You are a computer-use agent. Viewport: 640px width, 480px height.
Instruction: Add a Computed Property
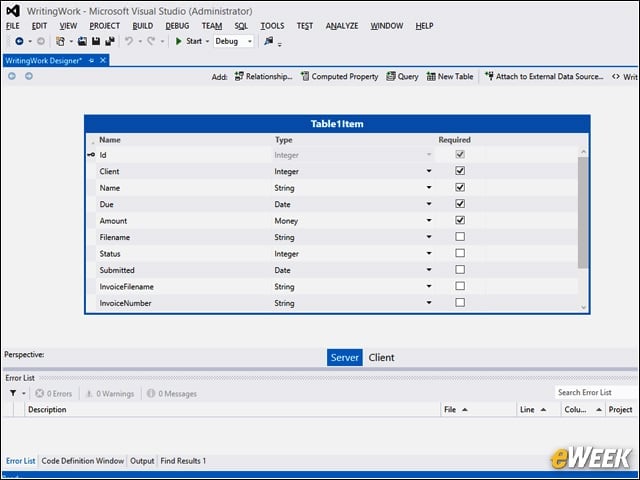[340, 76]
